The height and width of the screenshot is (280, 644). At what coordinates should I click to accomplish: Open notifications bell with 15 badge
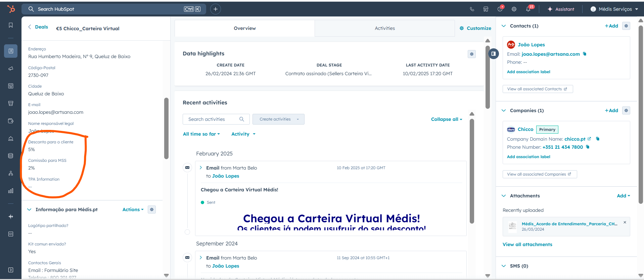[x=528, y=9]
